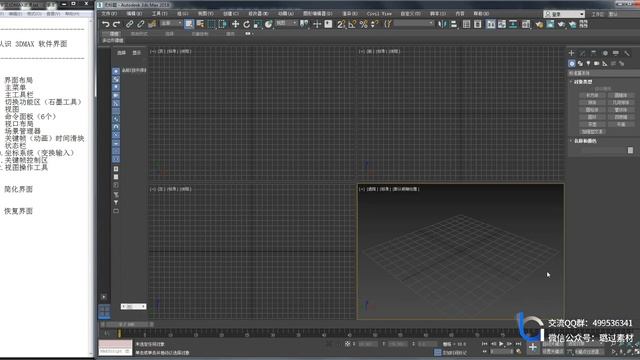Click the Select and Manipulate icon

point(317,24)
